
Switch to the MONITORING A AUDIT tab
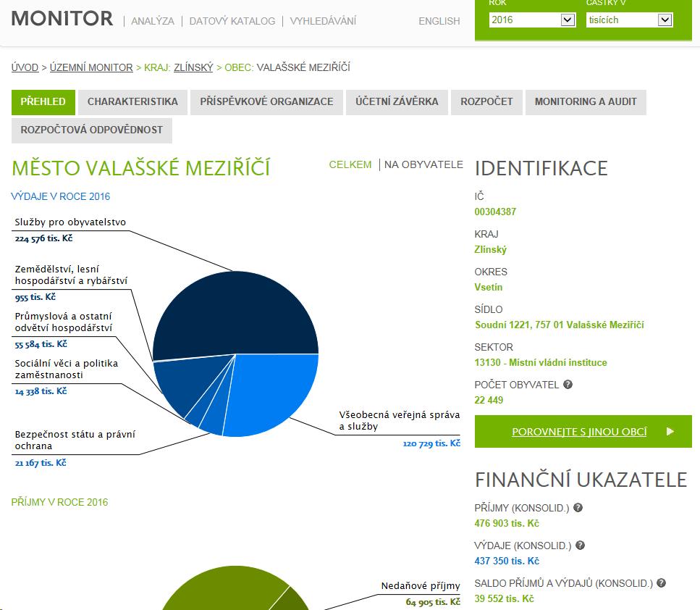point(586,102)
